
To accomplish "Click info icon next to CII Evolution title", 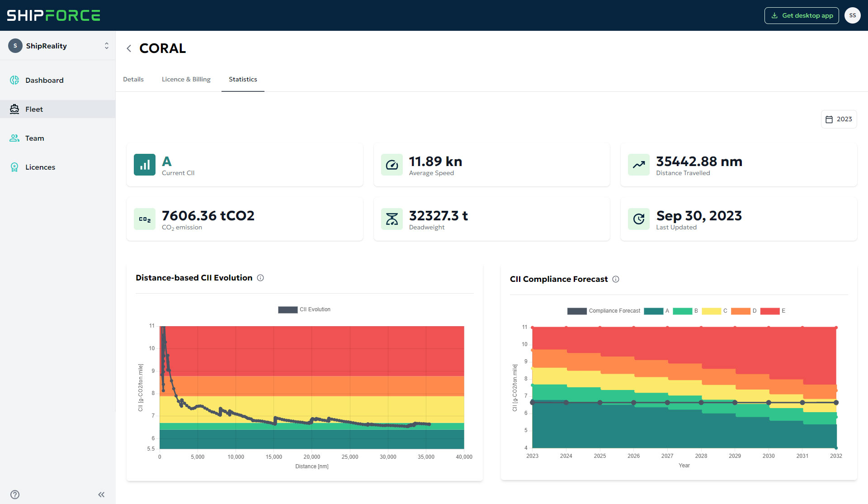I will pyautogui.click(x=260, y=278).
